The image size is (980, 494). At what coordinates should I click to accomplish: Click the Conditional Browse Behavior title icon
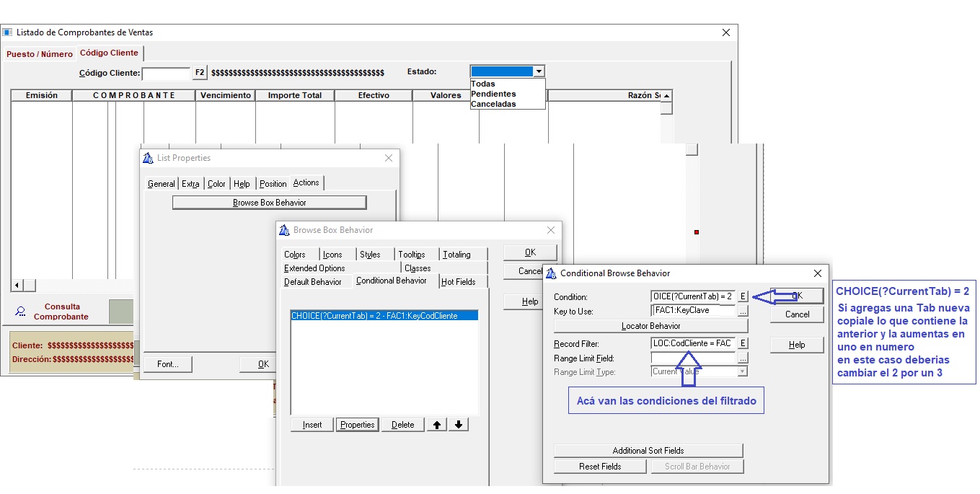pos(551,273)
